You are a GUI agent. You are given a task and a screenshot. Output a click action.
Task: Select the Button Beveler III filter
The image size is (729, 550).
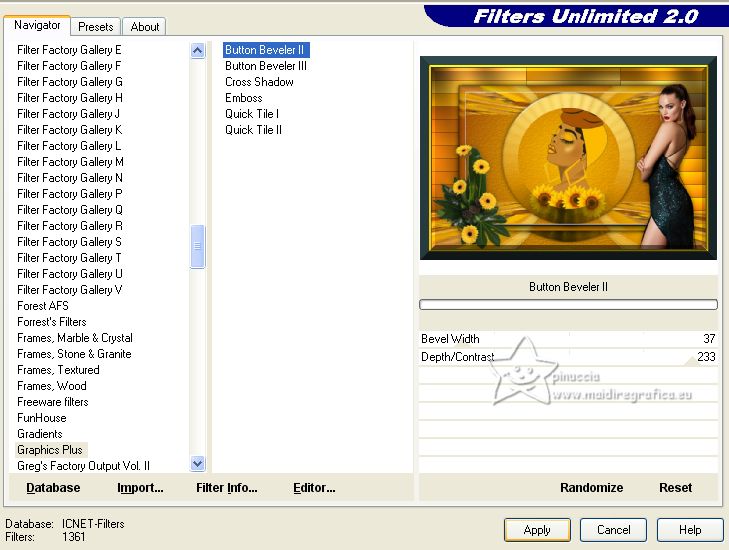[x=266, y=66]
